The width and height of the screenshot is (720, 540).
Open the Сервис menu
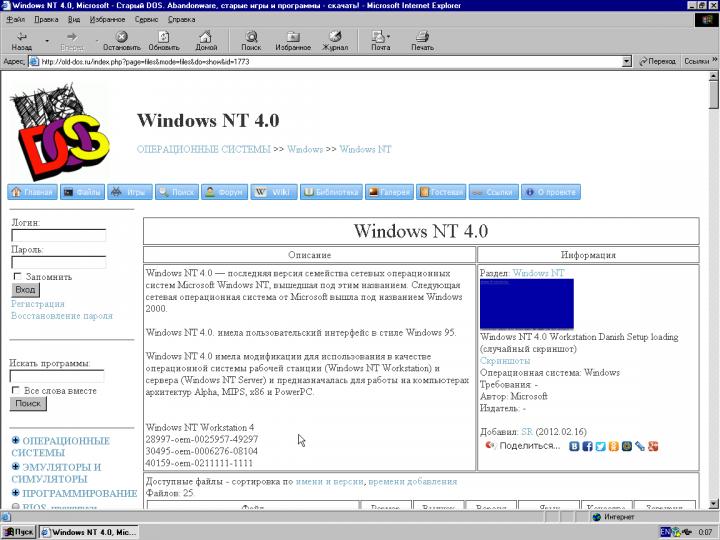coord(146,20)
